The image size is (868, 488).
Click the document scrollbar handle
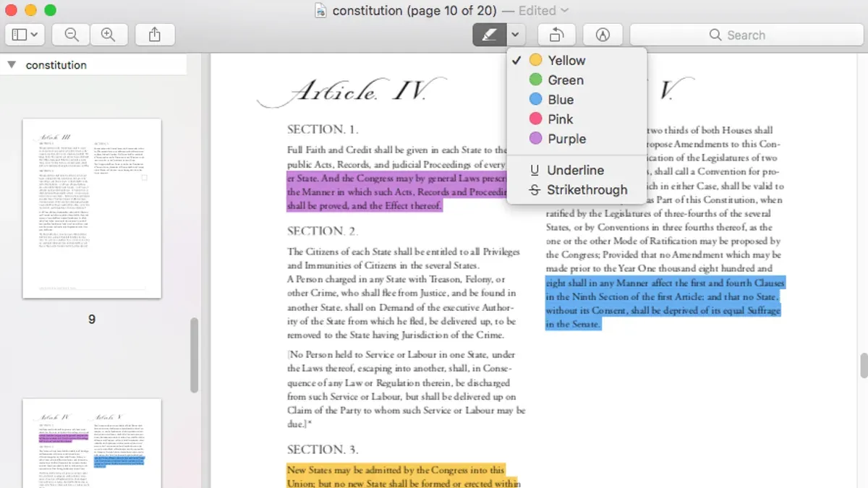click(x=864, y=365)
